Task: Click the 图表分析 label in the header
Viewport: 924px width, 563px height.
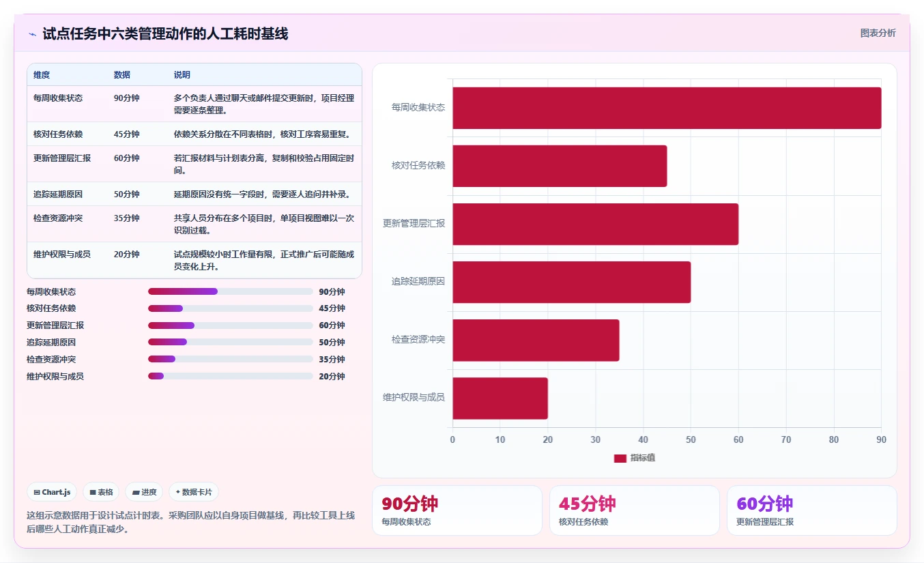Action: (x=878, y=33)
